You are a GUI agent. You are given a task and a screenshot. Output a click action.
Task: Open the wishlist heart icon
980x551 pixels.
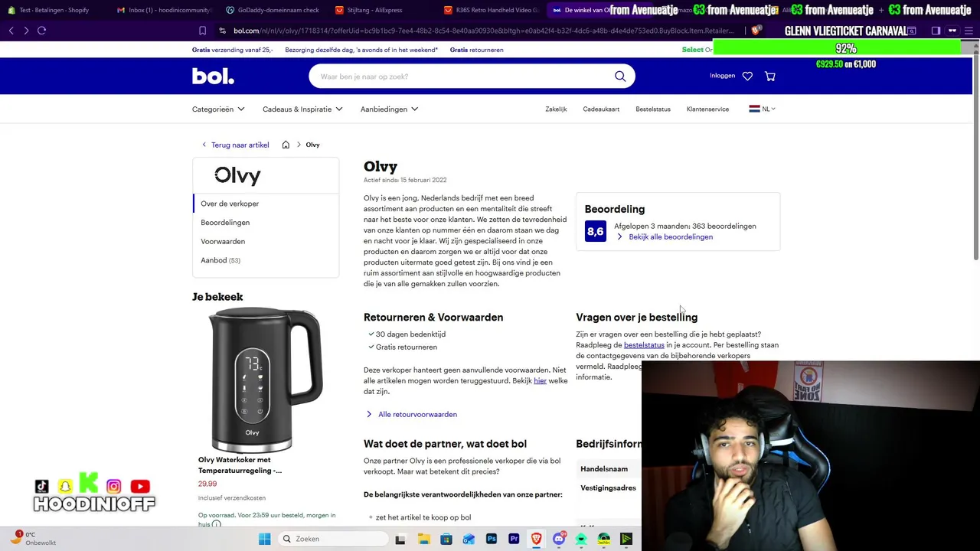747,76
